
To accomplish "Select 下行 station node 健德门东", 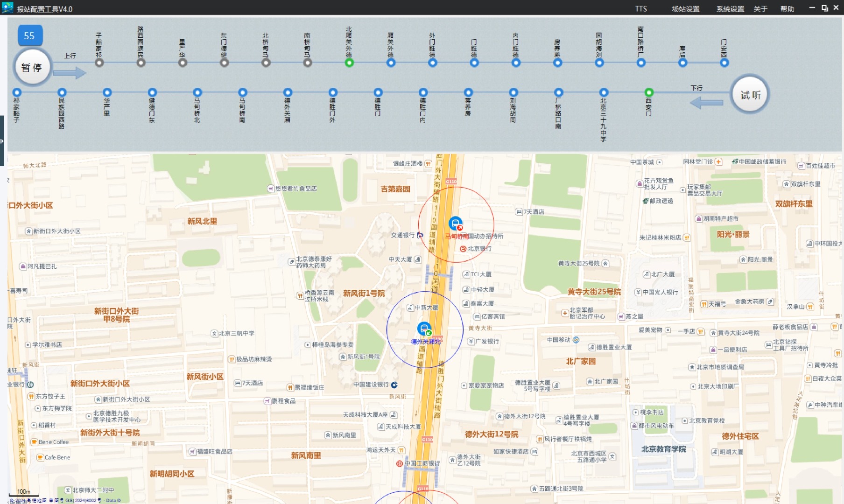I will [152, 92].
